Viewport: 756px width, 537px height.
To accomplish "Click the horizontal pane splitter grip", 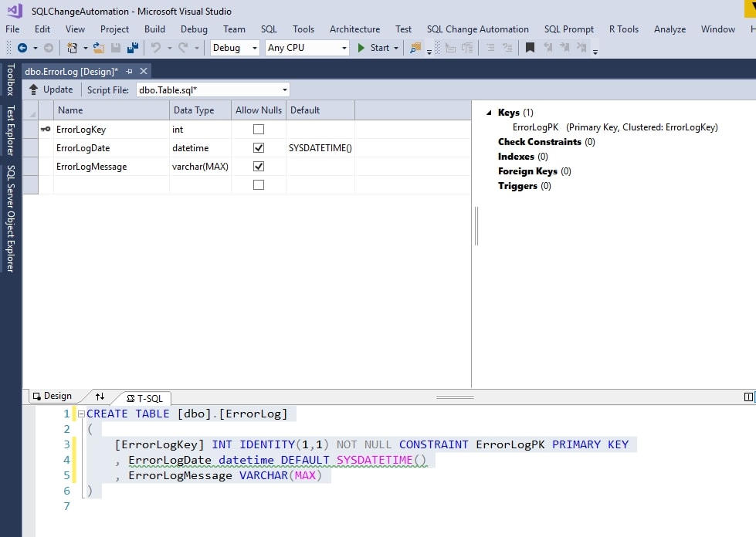I will click(455, 397).
